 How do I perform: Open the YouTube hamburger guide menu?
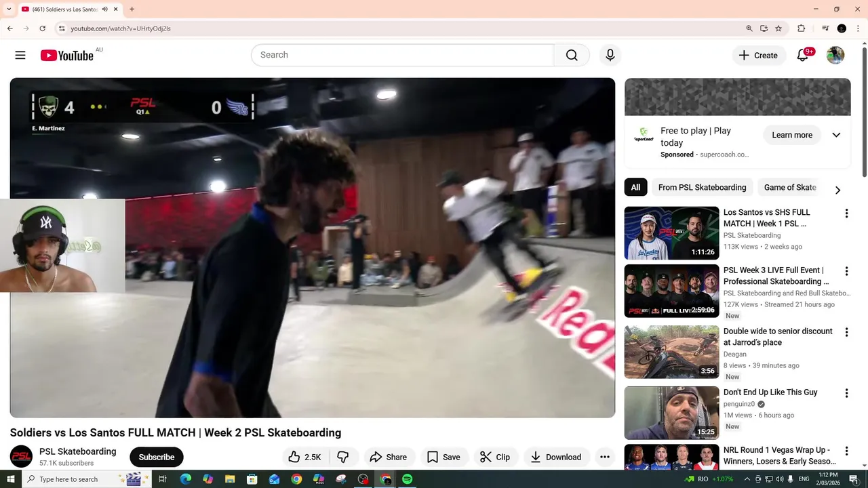[20, 56]
